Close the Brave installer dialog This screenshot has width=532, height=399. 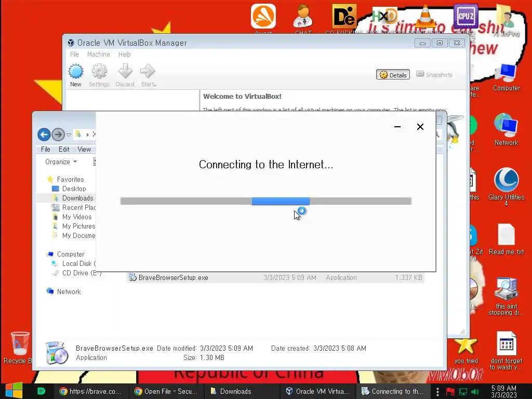(420, 127)
